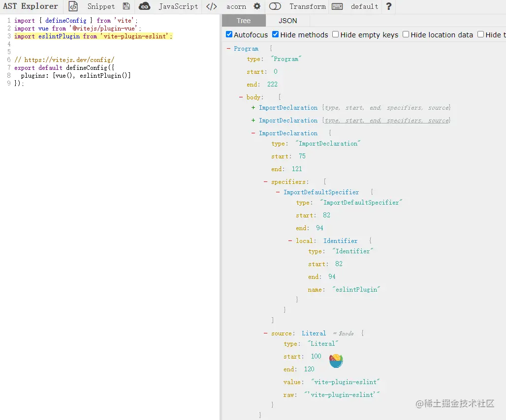Screen dimensions: 506x420
Task: Click the type "Program" value
Action: click(x=286, y=59)
